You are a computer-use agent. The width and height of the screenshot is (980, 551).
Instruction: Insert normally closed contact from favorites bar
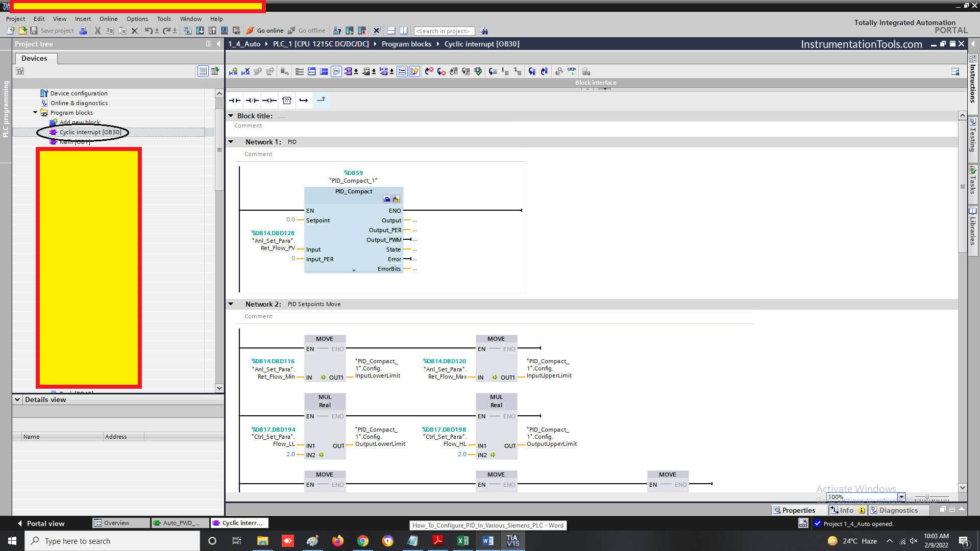click(x=252, y=101)
